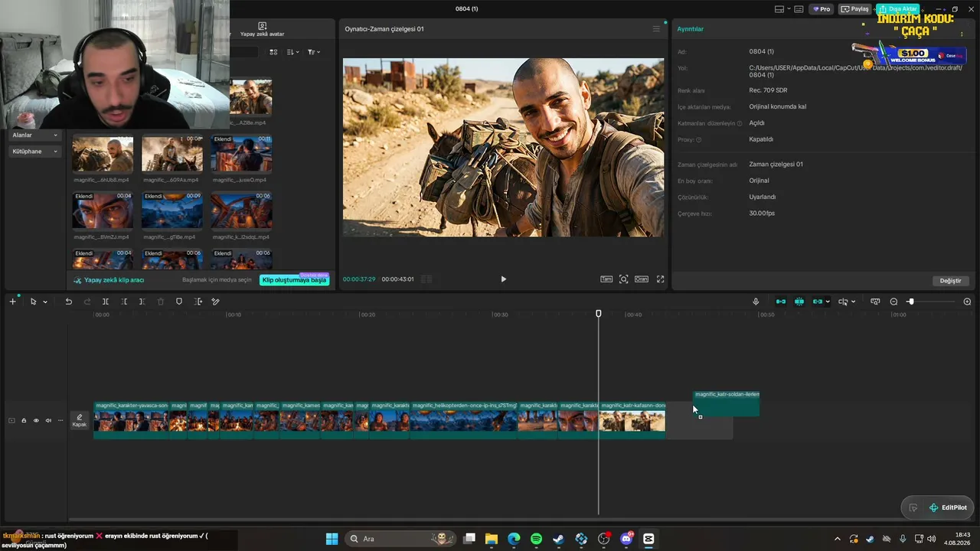The height and width of the screenshot is (551, 980).
Task: Toggle the linkage option in the timeline
Action: tap(818, 302)
